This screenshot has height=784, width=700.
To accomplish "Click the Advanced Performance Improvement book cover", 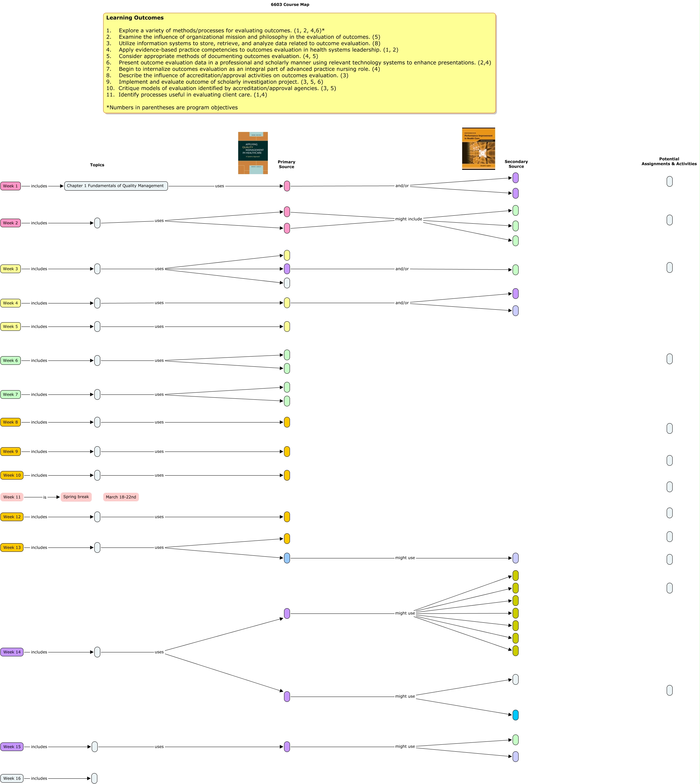I will (478, 149).
